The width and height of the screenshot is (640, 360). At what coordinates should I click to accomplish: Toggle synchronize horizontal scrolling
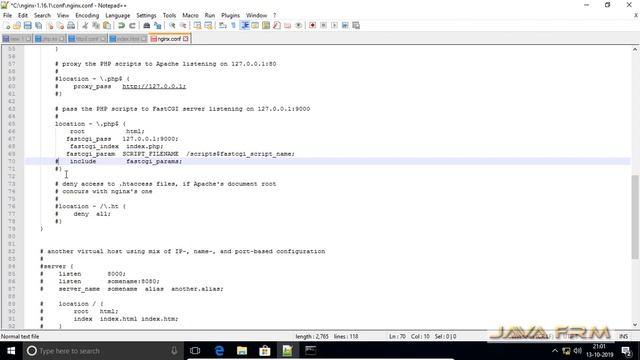click(x=208, y=25)
